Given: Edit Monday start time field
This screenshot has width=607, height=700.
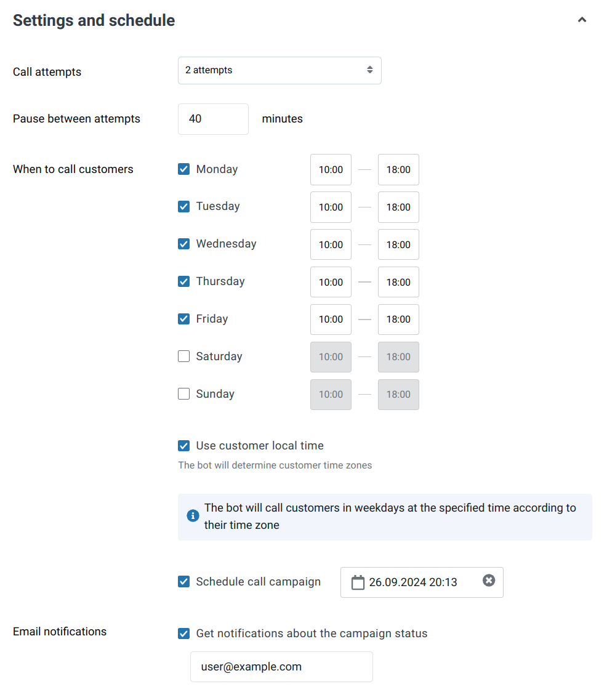Looking at the screenshot, I should coord(331,170).
